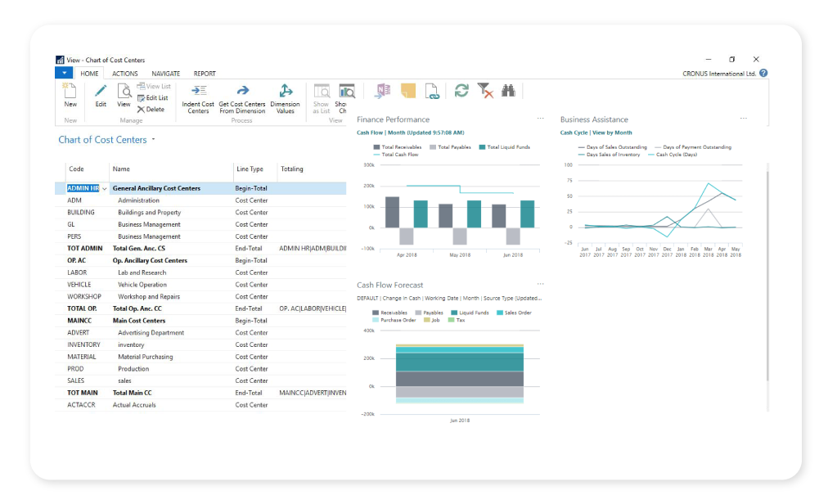Select Edit List in the ribbon

153,97
